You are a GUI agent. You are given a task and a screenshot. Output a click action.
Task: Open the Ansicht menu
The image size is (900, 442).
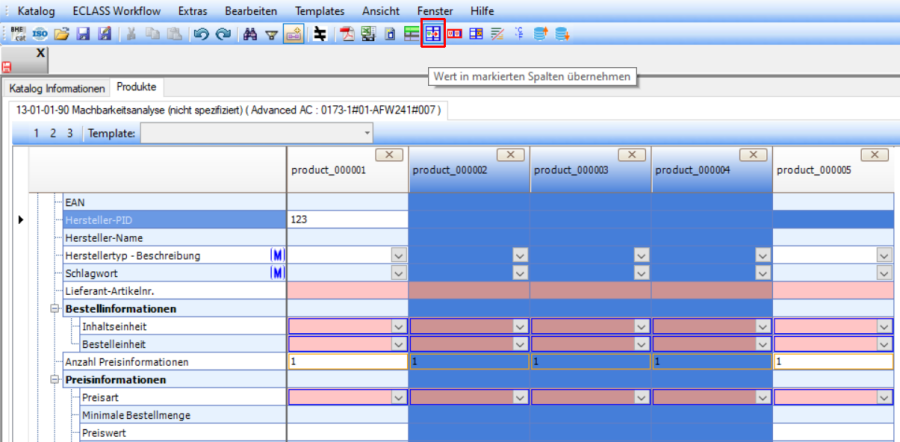(379, 11)
